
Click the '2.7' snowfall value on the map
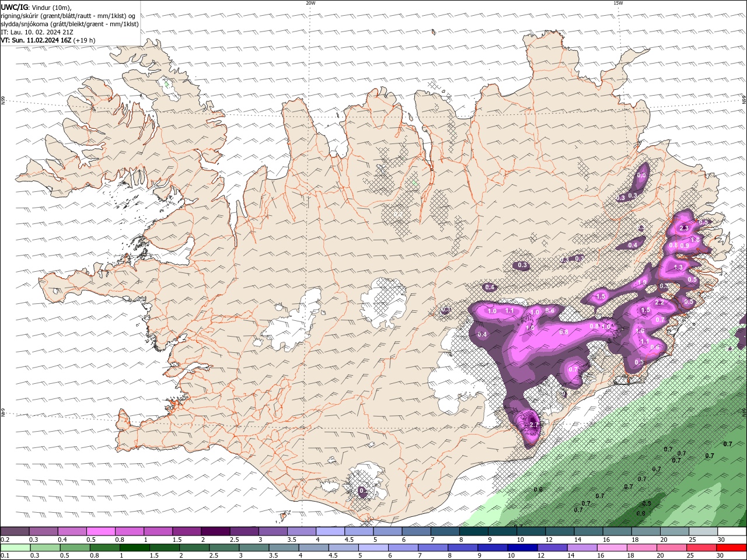point(535,425)
